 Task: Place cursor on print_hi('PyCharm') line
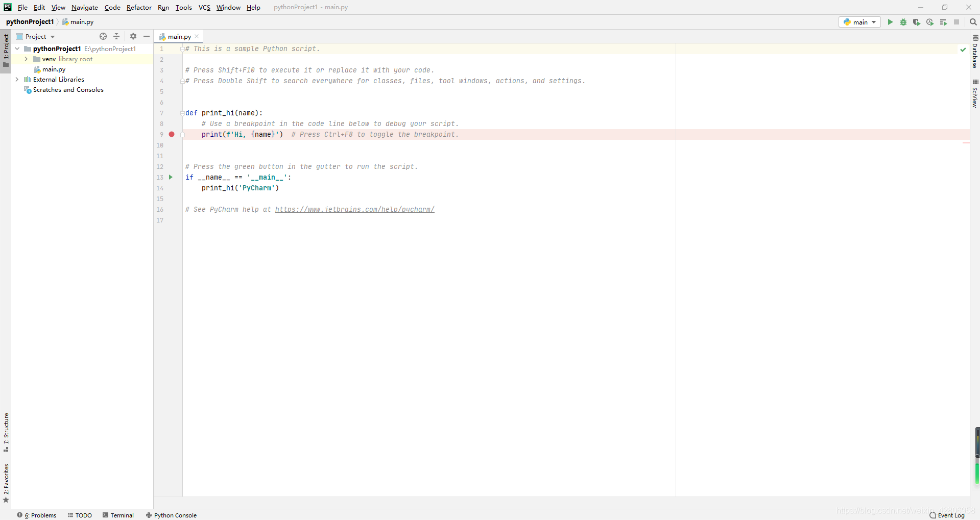[240, 188]
